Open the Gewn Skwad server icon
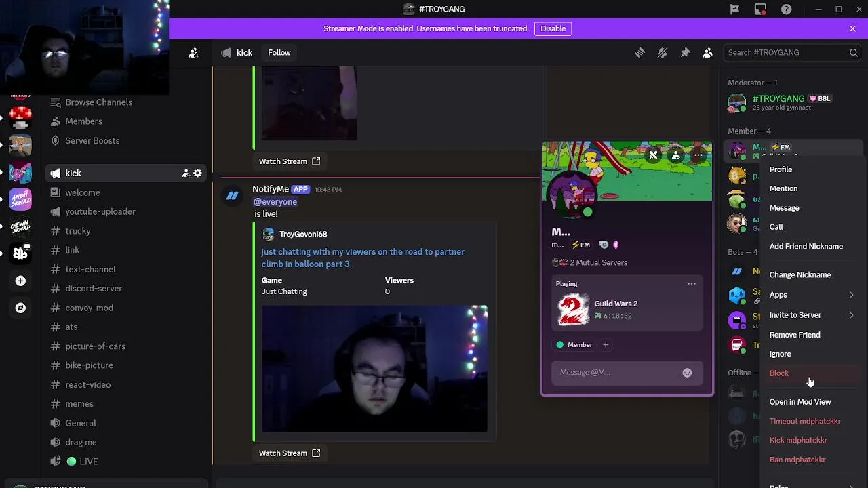The height and width of the screenshot is (488, 868). (x=20, y=226)
